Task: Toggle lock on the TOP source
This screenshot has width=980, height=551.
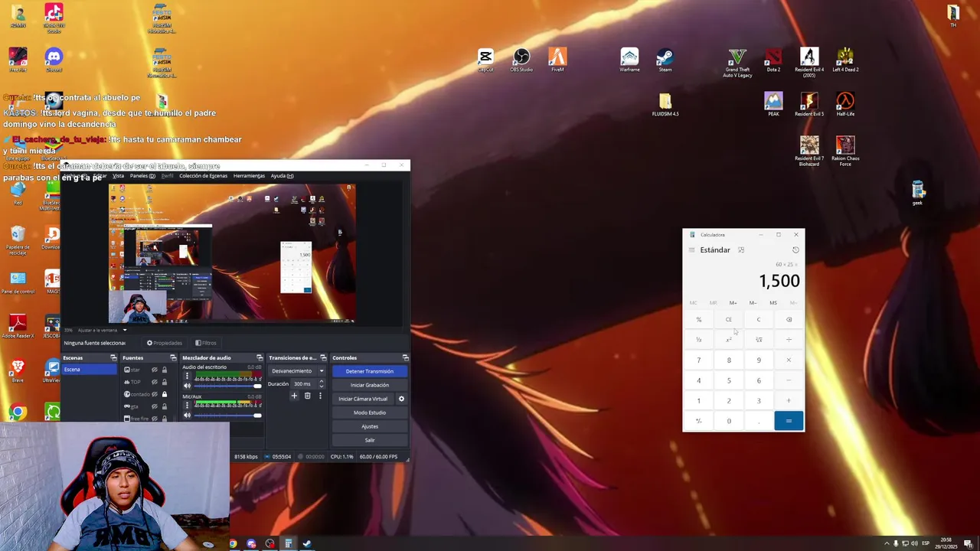Action: click(164, 382)
